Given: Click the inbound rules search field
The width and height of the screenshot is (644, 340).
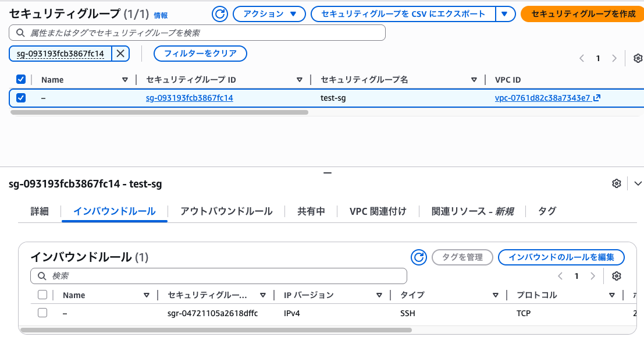Looking at the screenshot, I should click(x=218, y=275).
